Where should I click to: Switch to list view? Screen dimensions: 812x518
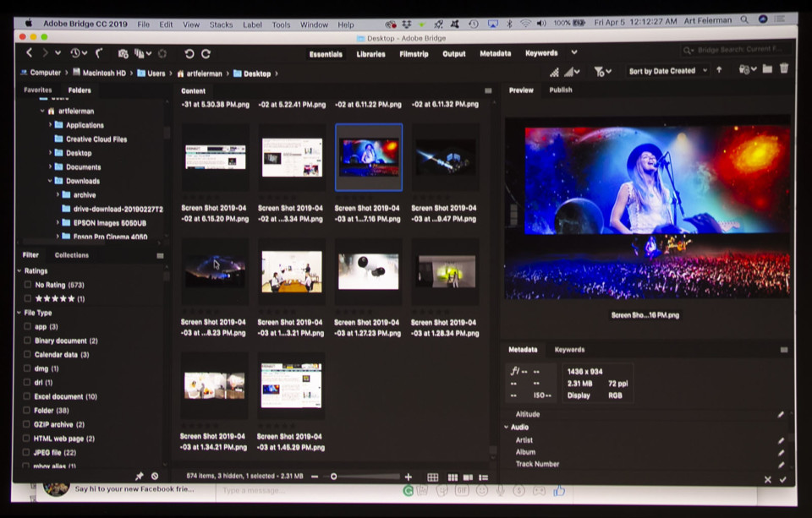[x=484, y=477]
